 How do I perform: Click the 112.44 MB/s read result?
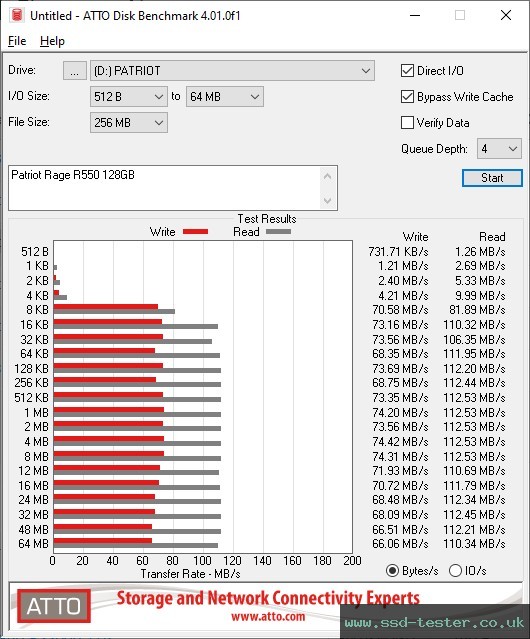click(474, 383)
